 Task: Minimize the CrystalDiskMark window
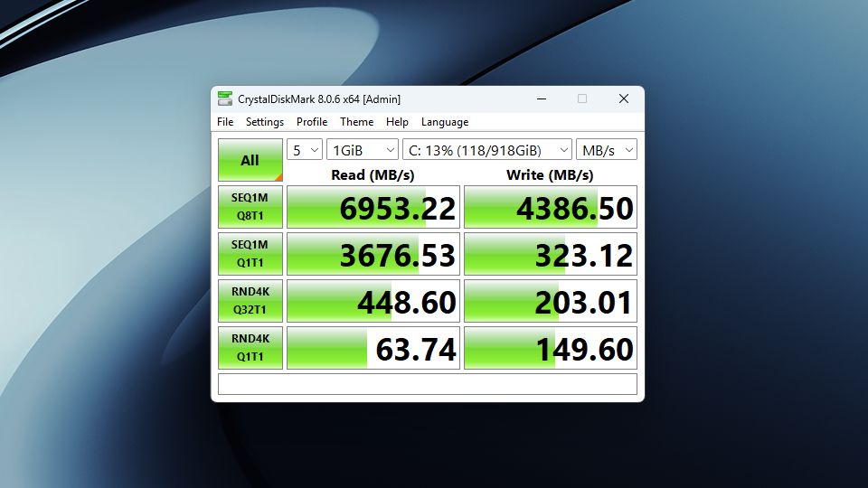click(x=541, y=99)
